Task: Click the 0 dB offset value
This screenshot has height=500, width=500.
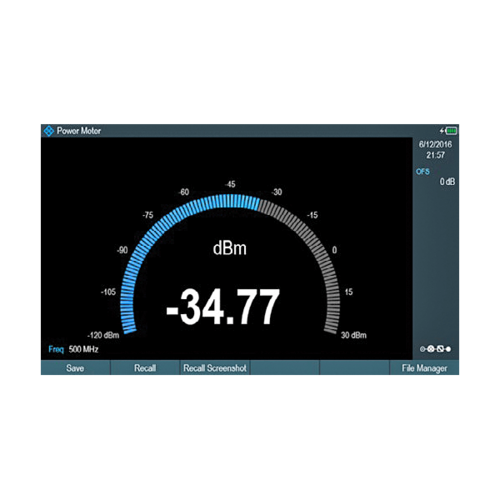Action: [x=447, y=182]
